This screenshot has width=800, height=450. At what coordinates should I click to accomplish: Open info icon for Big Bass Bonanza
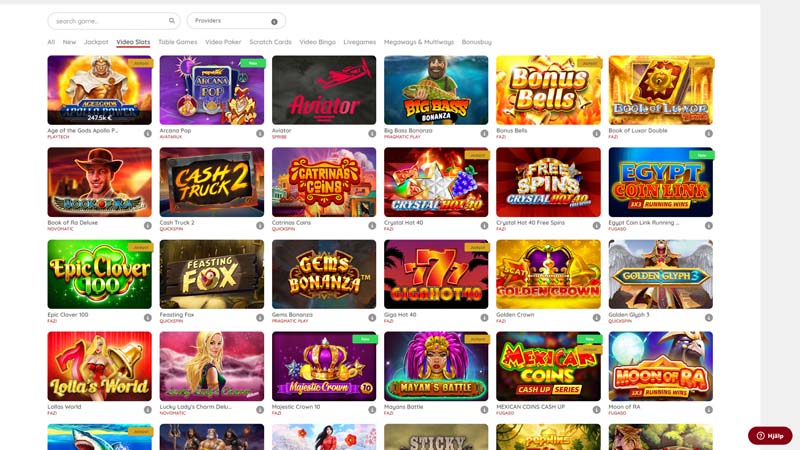click(x=484, y=133)
